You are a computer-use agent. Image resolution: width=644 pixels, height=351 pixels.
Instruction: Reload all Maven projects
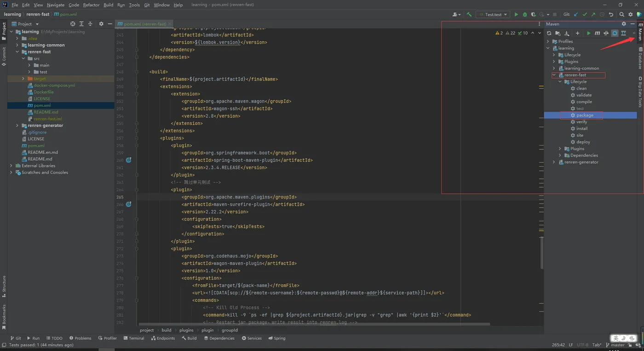point(549,33)
